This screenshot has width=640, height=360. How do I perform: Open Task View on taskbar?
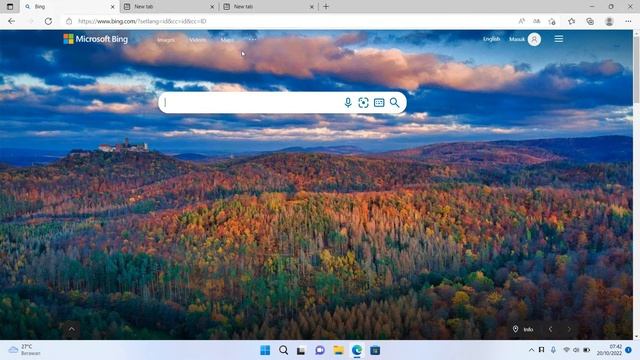[x=301, y=350]
